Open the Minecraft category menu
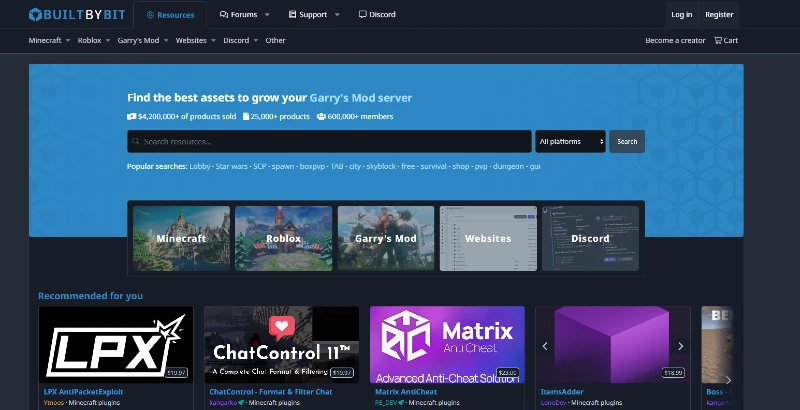 pos(45,40)
